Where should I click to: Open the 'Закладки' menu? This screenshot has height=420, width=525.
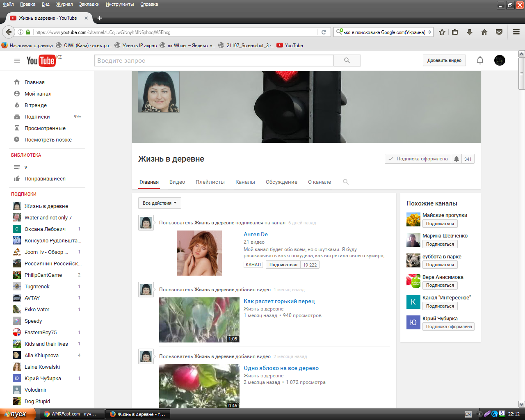pos(89,4)
